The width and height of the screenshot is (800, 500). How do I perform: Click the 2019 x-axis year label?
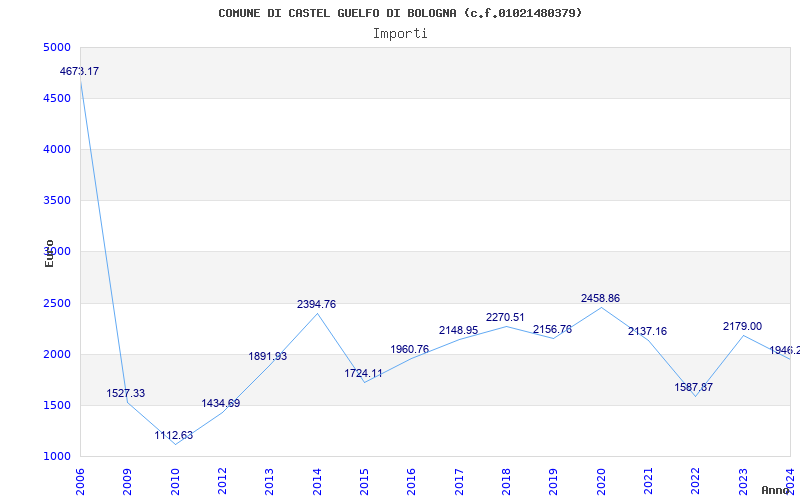pyautogui.click(x=554, y=482)
